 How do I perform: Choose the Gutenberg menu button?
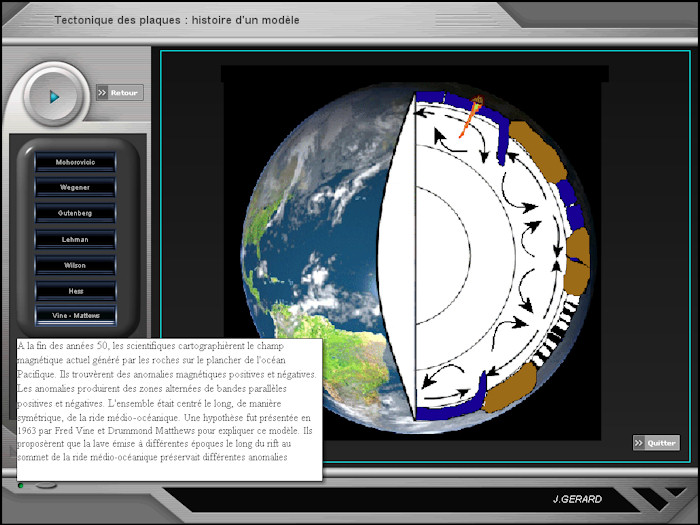(75, 213)
